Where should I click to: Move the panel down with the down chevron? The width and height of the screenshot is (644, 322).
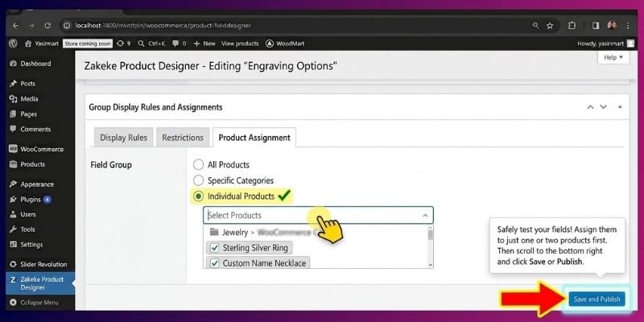click(603, 107)
